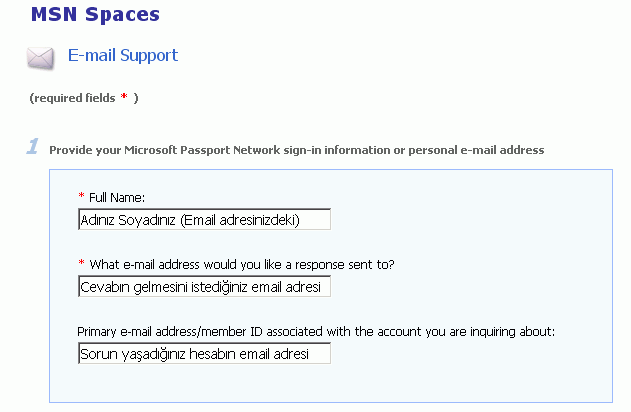
Task: Click 'response sent to?' at end of question
Action: pyautogui.click(x=348, y=265)
